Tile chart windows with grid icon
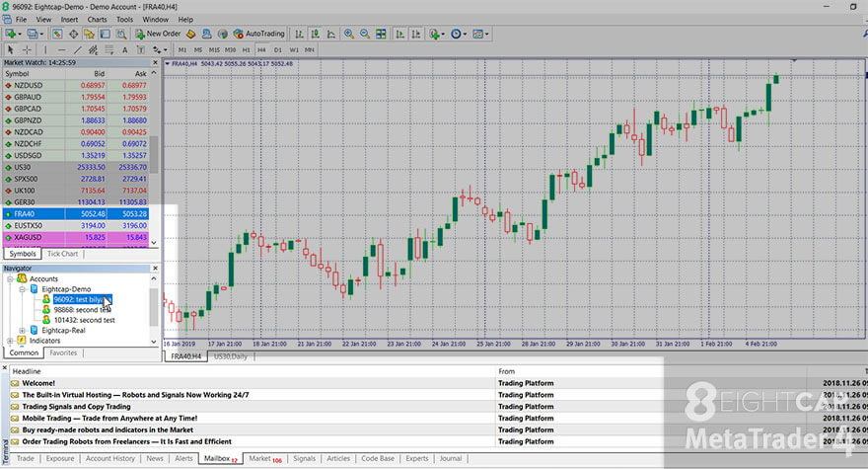This screenshot has height=469, width=868. tap(381, 34)
